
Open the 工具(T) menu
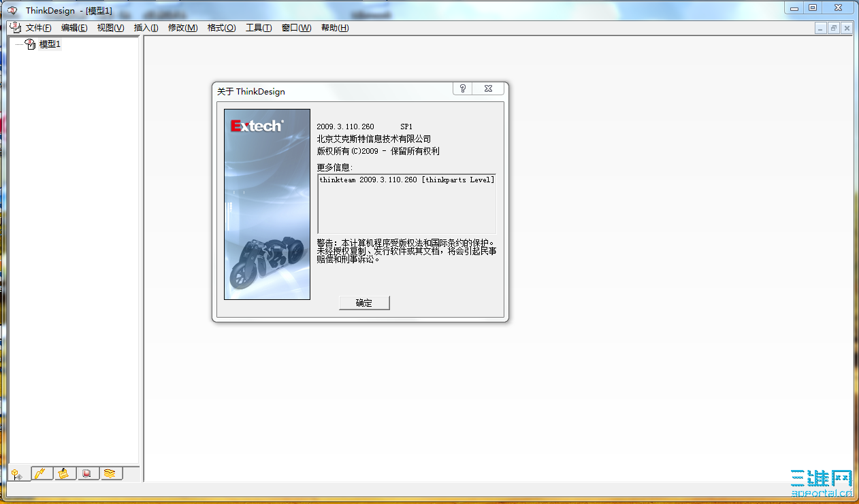coord(259,28)
